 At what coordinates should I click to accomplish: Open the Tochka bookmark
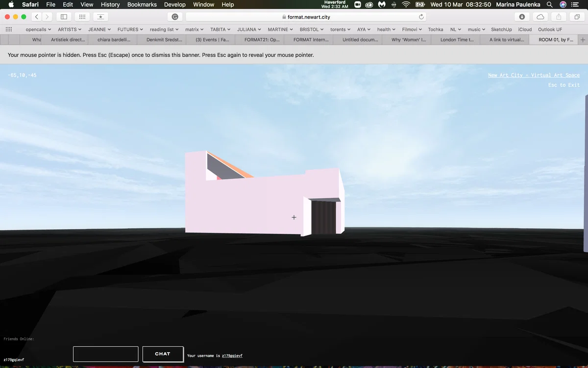pyautogui.click(x=436, y=29)
